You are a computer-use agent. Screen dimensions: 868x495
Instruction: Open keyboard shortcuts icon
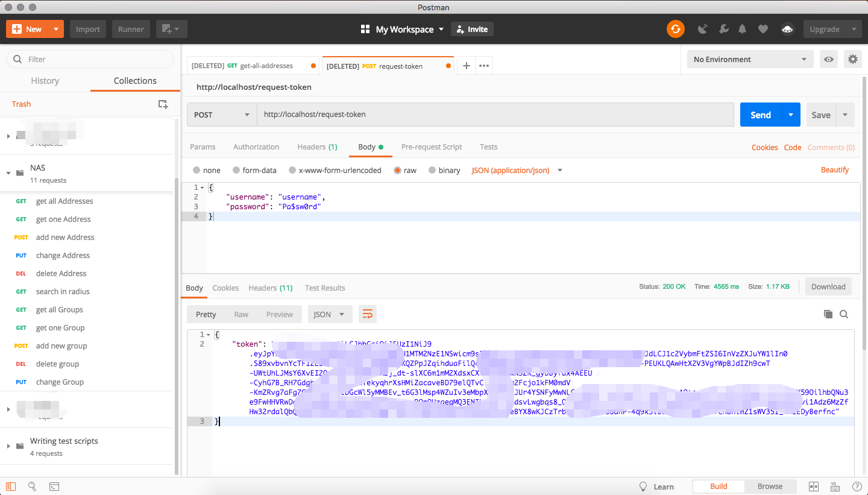[x=835, y=487]
